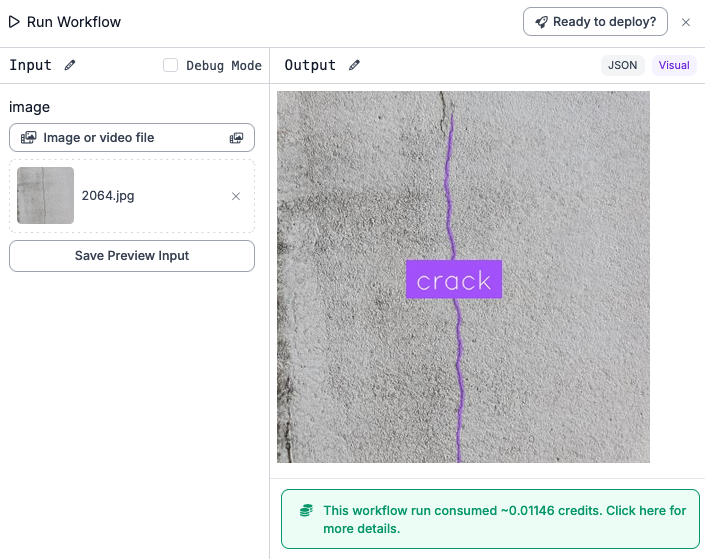This screenshot has width=705, height=559.
Task: Click the Debug Mode label text
Action: [224, 65]
